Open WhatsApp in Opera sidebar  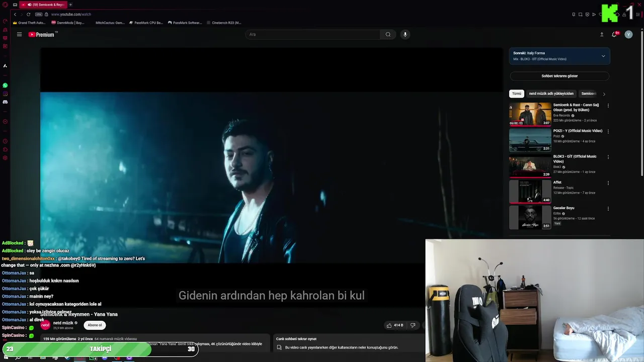pyautogui.click(x=5, y=85)
